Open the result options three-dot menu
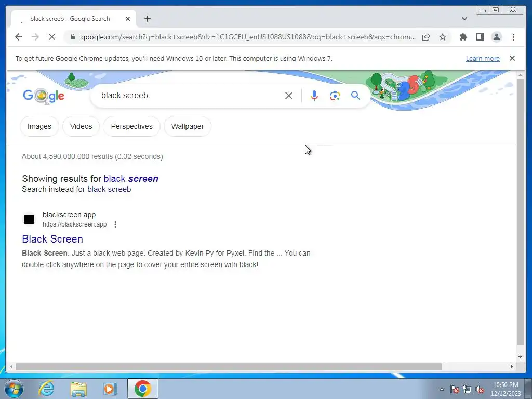The image size is (532, 399). (x=115, y=224)
